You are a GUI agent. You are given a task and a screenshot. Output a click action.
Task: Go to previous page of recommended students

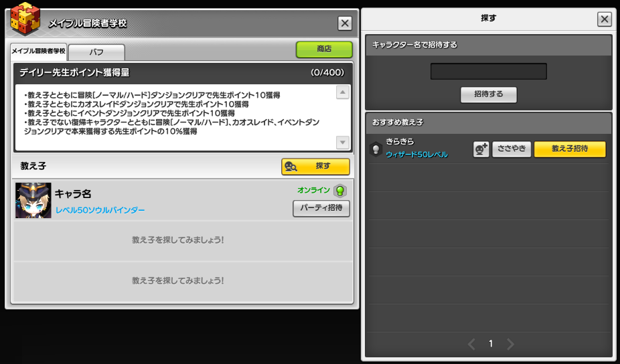coord(471,344)
